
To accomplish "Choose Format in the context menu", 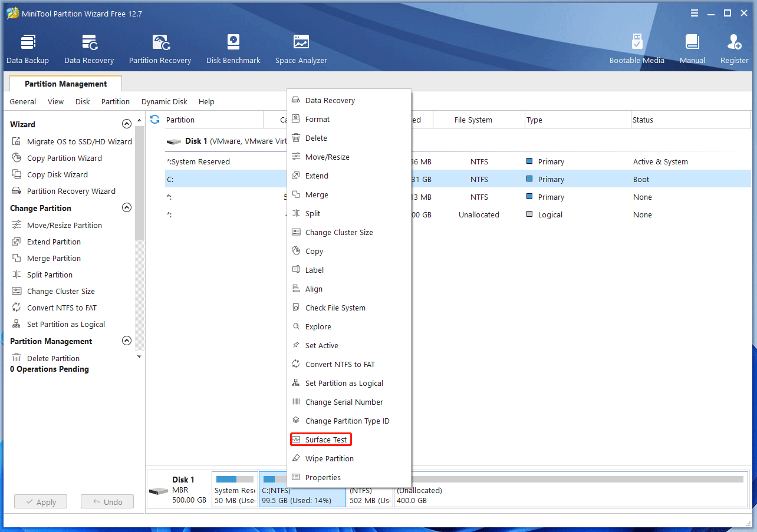I will point(349,119).
